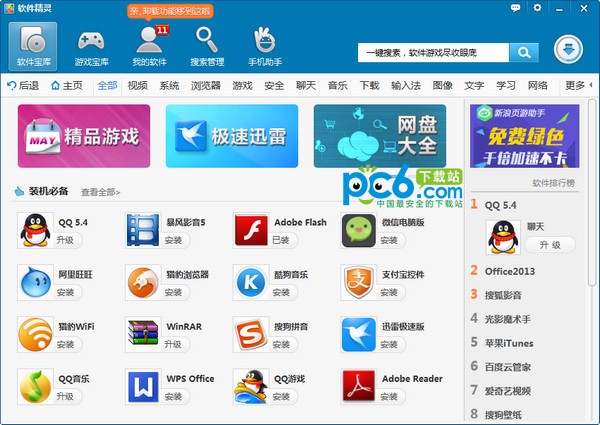Click the WPS Office W icon
The image size is (600, 425).
[143, 386]
